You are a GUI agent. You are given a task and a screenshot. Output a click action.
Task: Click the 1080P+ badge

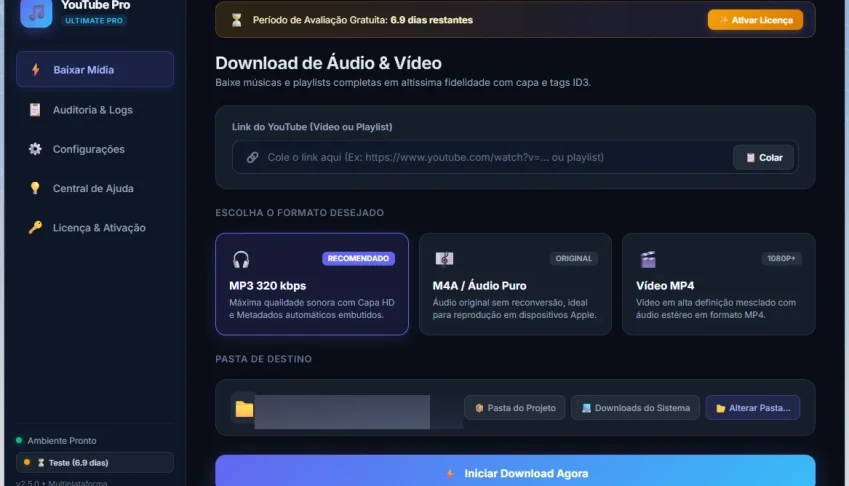click(781, 259)
